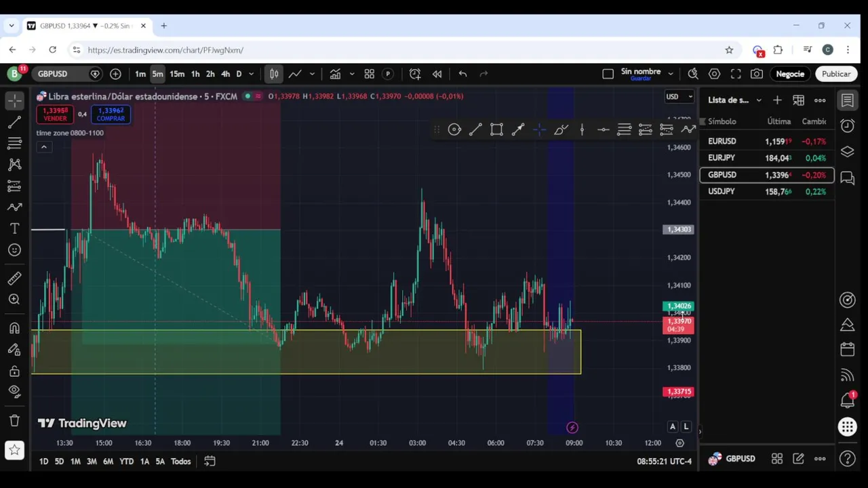The width and height of the screenshot is (868, 488).
Task: Select the trend line drawing tool
Action: tap(14, 123)
